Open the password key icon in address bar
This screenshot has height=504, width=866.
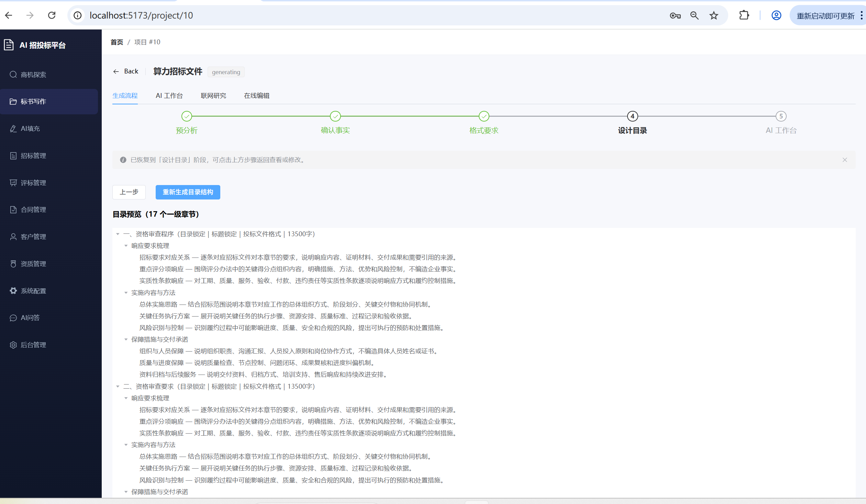[675, 15]
